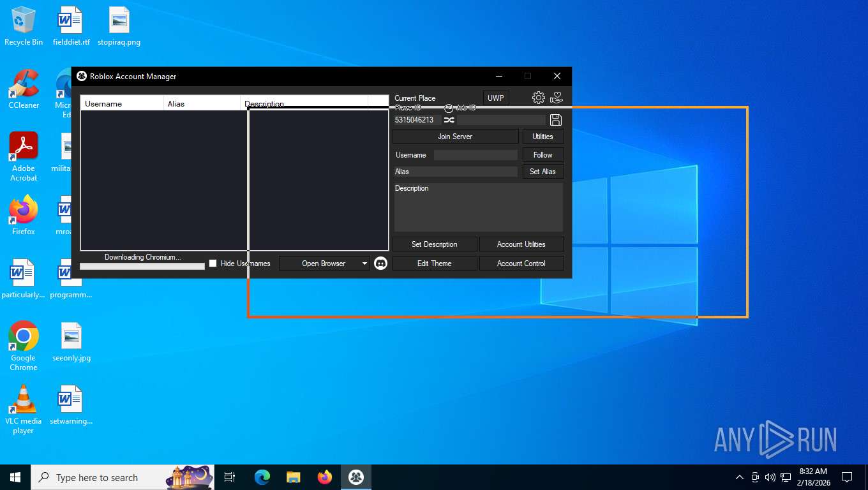Click the shuffle Job ID icon
The height and width of the screenshot is (490, 868).
tap(449, 120)
